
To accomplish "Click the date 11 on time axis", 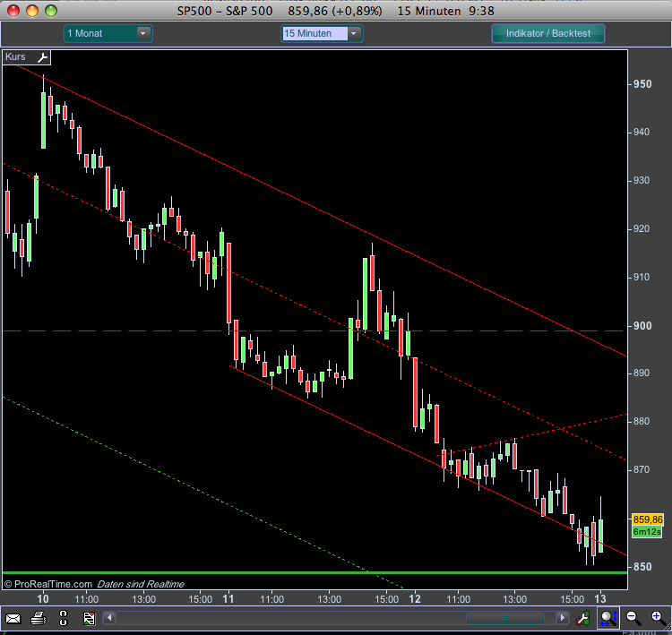I will (228, 598).
